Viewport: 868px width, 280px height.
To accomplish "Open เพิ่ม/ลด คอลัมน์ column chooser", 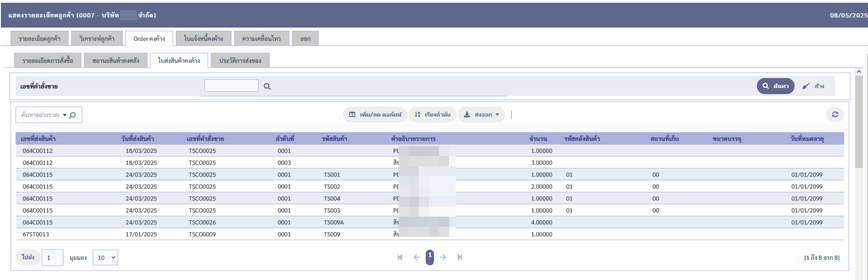I will (x=375, y=114).
